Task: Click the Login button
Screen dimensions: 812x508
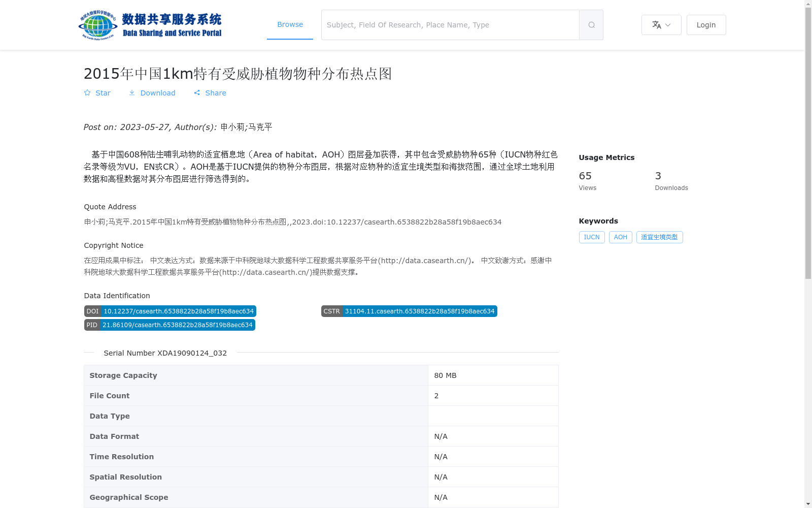Action: [706, 25]
